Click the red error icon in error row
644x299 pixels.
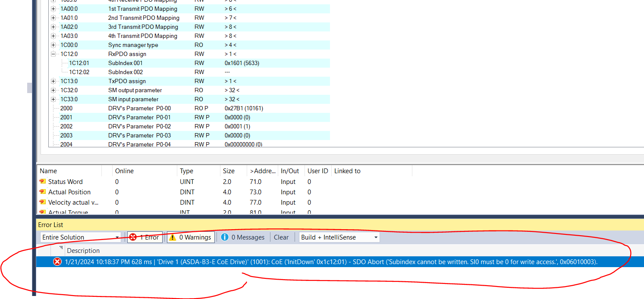point(57,262)
